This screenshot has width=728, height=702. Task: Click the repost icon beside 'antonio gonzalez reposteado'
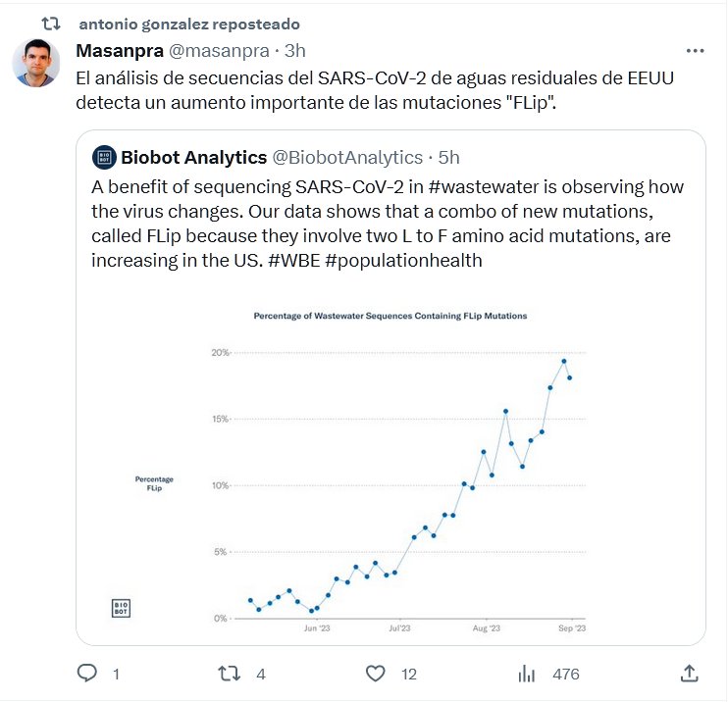point(55,24)
